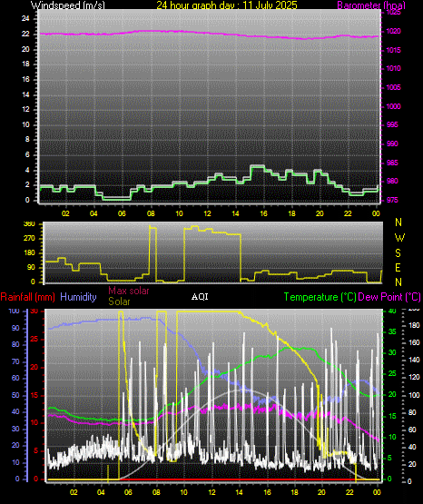This screenshot has width=423, height=504.
Task: Click the 'Barometer (hpa)' axis label
Action: coord(371,5)
